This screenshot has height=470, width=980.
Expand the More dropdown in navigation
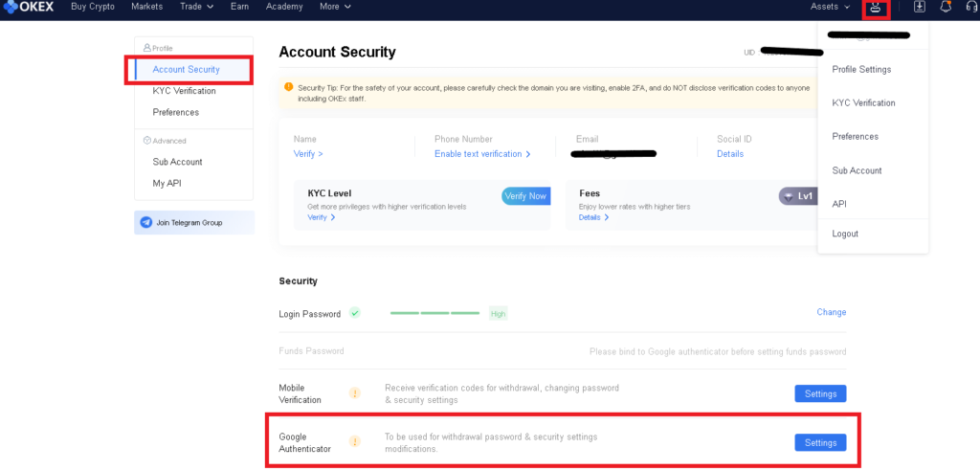(335, 7)
